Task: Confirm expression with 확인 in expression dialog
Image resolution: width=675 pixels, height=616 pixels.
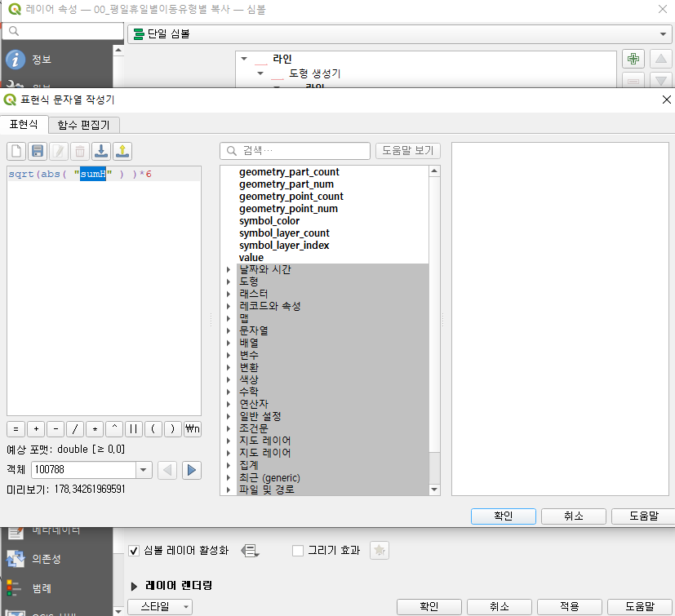Action: 504,516
